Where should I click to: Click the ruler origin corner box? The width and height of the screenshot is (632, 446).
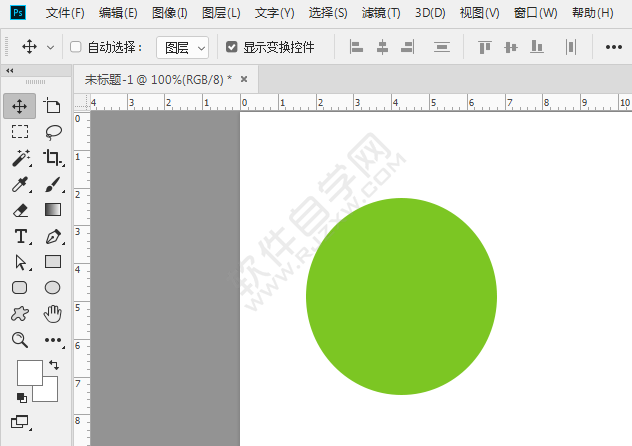pyautogui.click(x=81, y=102)
